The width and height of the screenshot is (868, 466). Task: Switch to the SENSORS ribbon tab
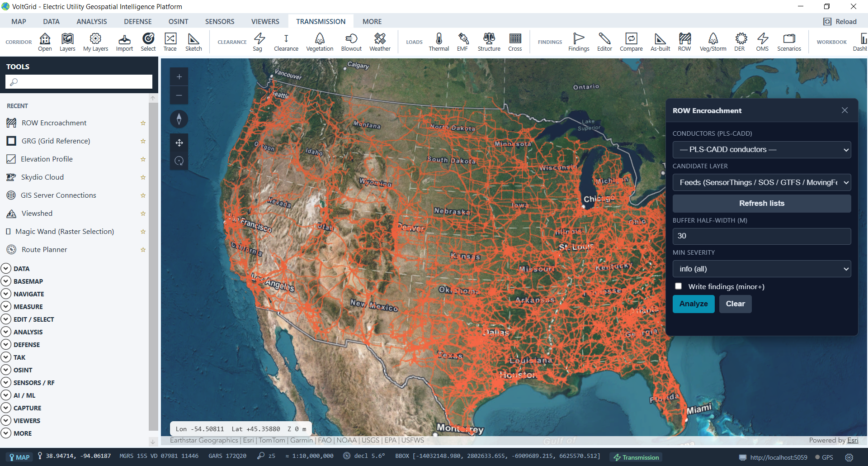220,21
